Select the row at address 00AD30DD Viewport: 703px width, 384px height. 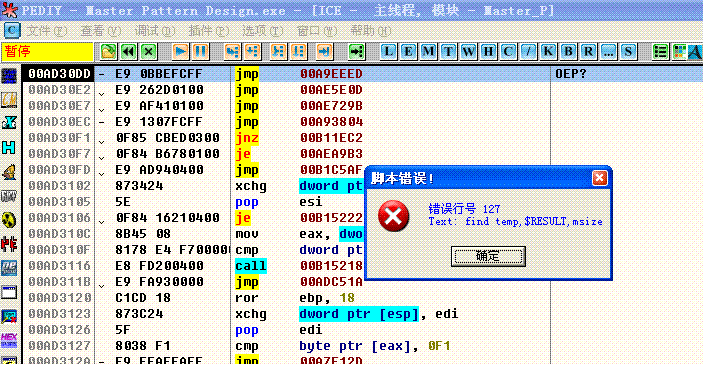(x=362, y=74)
